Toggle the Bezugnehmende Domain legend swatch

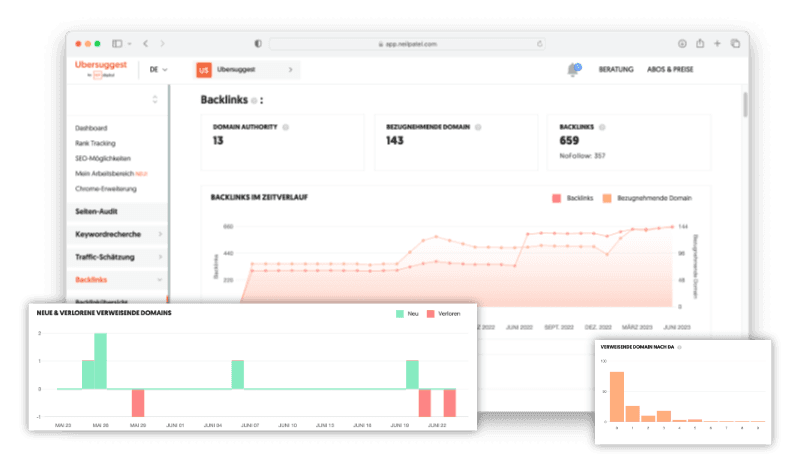tap(607, 198)
